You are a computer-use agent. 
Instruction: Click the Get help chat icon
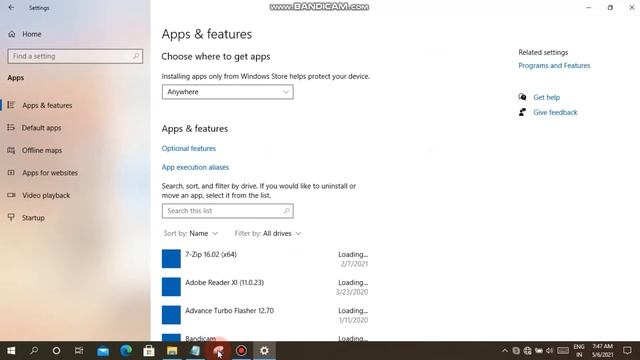(x=522, y=97)
